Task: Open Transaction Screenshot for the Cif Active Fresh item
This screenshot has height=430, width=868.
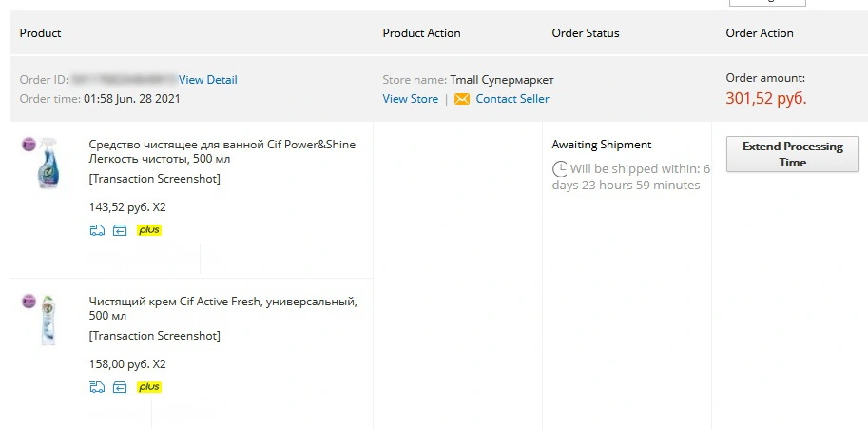Action: [x=154, y=336]
